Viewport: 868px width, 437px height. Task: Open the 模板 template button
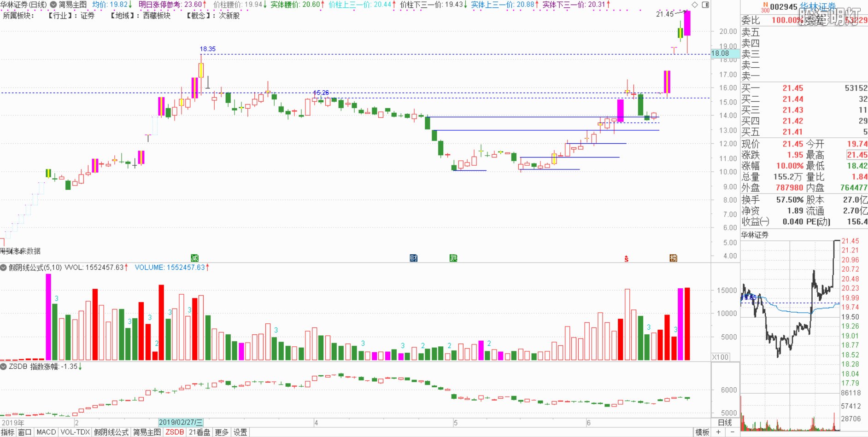click(702, 432)
